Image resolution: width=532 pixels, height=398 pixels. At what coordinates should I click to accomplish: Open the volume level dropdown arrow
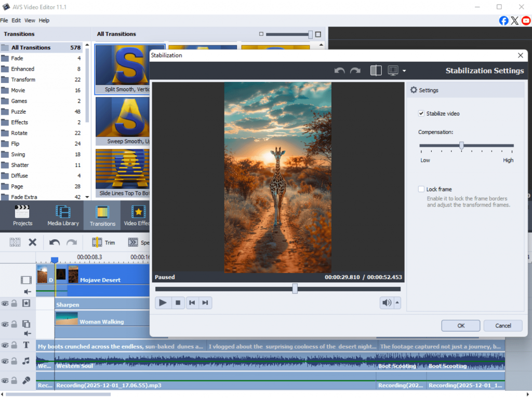(397, 303)
